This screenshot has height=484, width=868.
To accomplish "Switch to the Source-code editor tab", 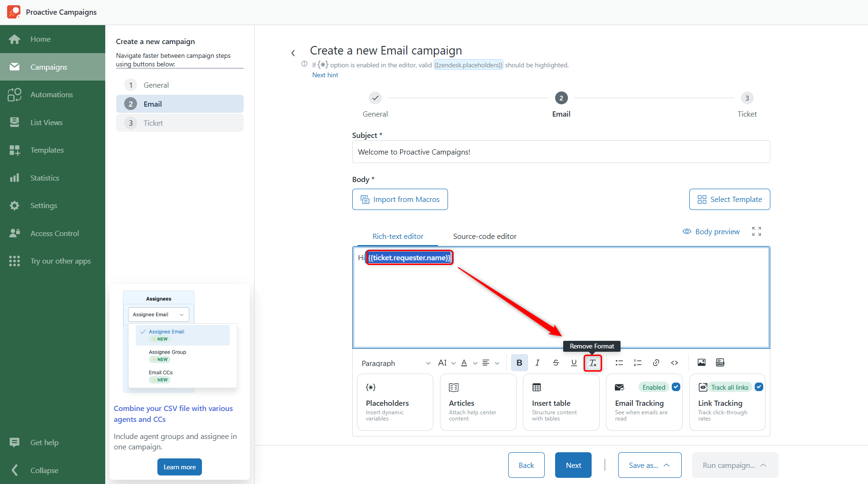I will pos(484,236).
